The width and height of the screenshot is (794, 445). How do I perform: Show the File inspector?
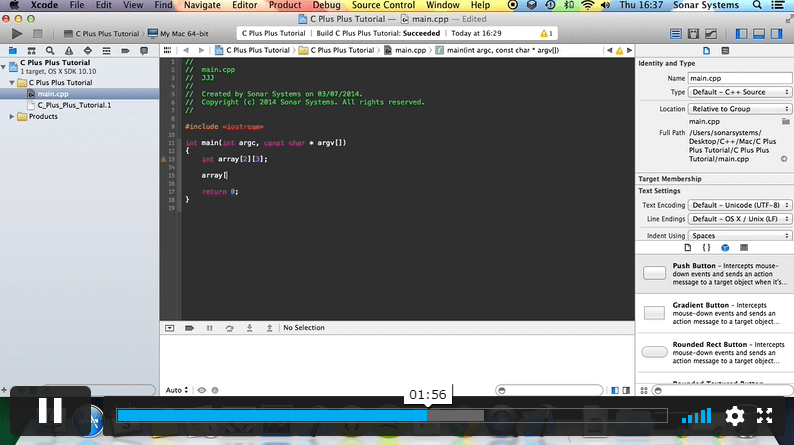[706, 51]
